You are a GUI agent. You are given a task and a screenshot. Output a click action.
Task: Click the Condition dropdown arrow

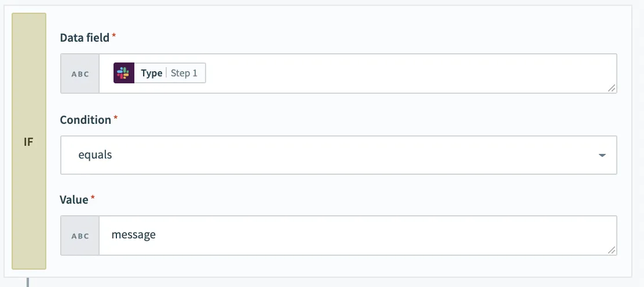pyautogui.click(x=602, y=156)
